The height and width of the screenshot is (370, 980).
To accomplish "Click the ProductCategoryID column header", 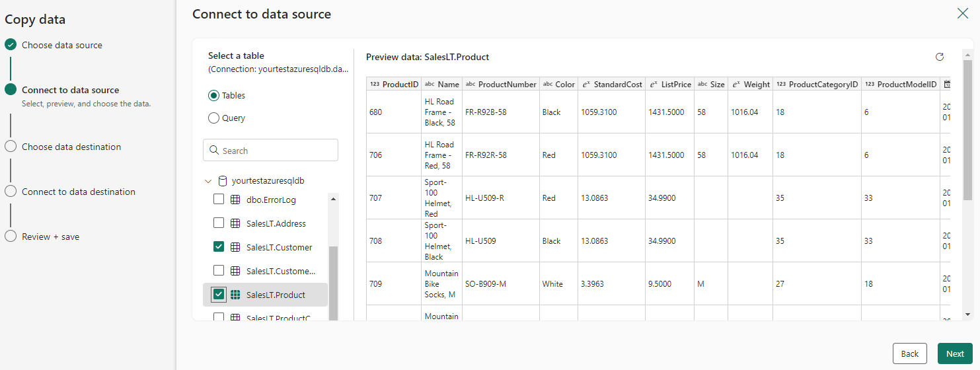I will pos(817,85).
